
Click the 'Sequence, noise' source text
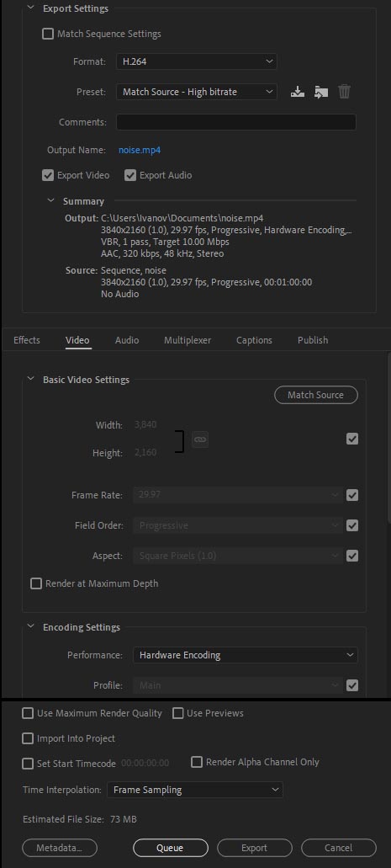(134, 270)
